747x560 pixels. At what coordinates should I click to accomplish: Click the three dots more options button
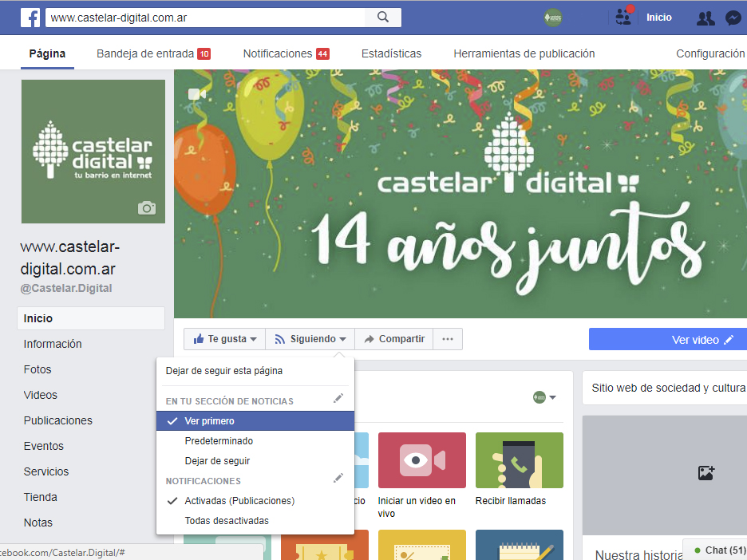[448, 339]
